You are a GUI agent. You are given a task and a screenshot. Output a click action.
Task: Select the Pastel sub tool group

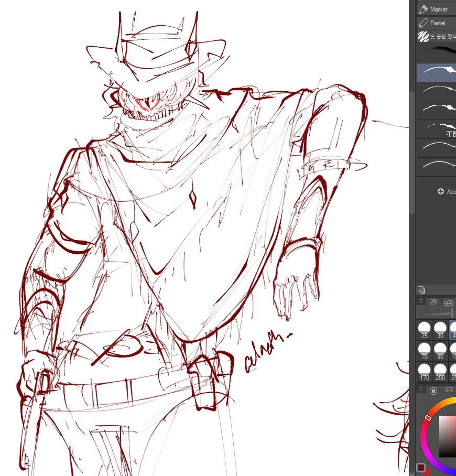[x=436, y=23]
